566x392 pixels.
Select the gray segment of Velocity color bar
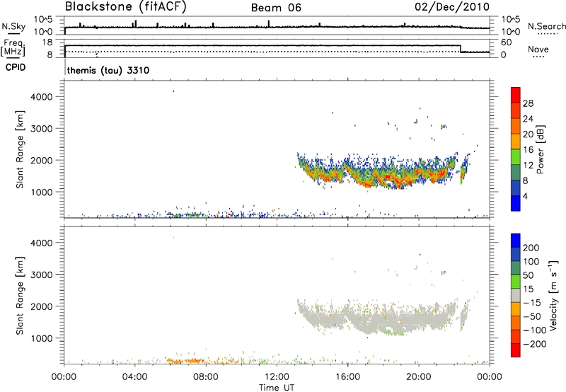516,295
